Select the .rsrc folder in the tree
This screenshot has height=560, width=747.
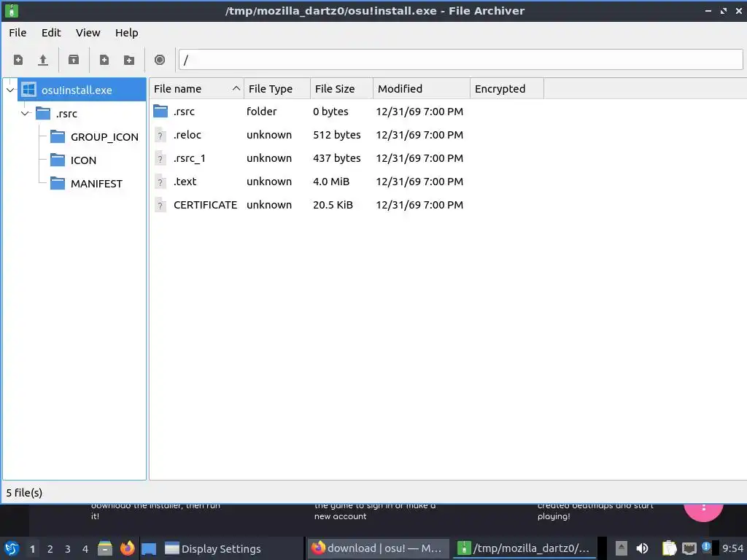coord(66,114)
